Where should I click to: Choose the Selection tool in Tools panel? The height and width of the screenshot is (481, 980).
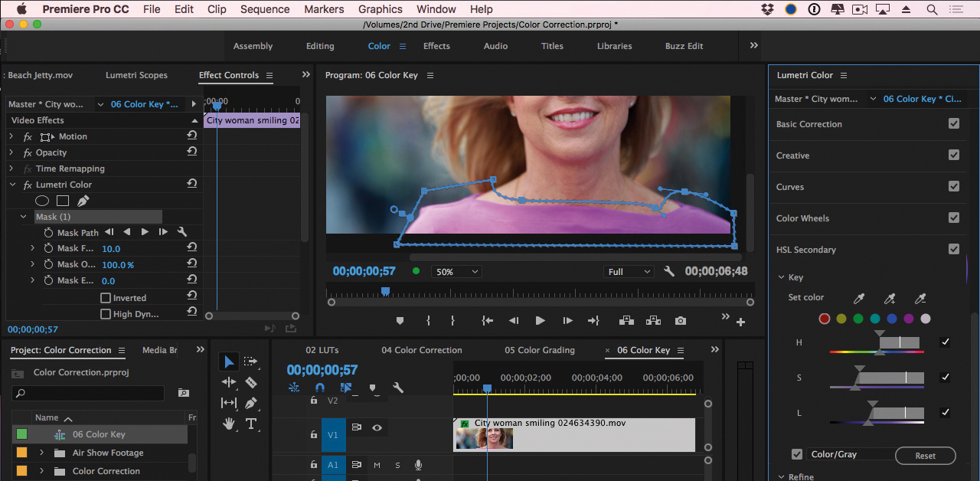coord(229,362)
